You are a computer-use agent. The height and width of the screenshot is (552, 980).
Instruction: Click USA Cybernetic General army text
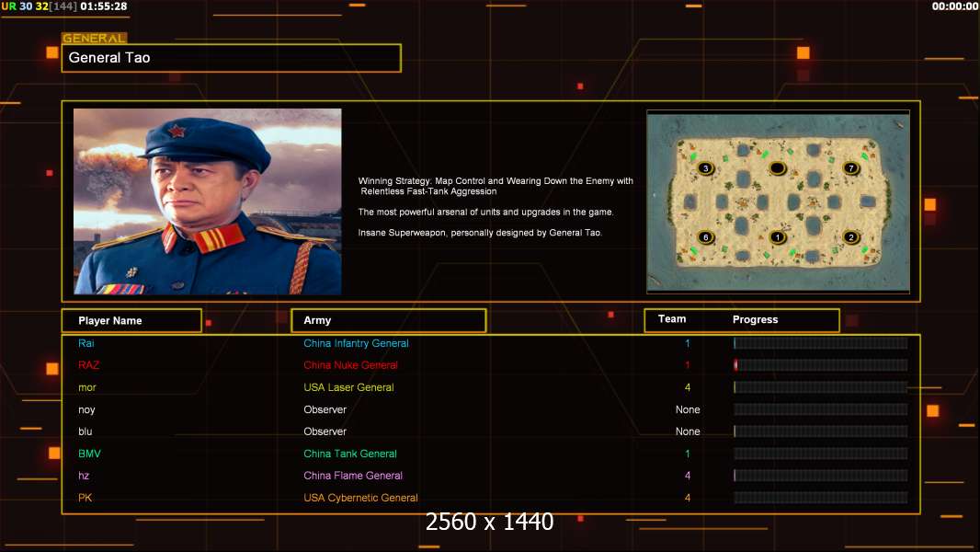[360, 498]
